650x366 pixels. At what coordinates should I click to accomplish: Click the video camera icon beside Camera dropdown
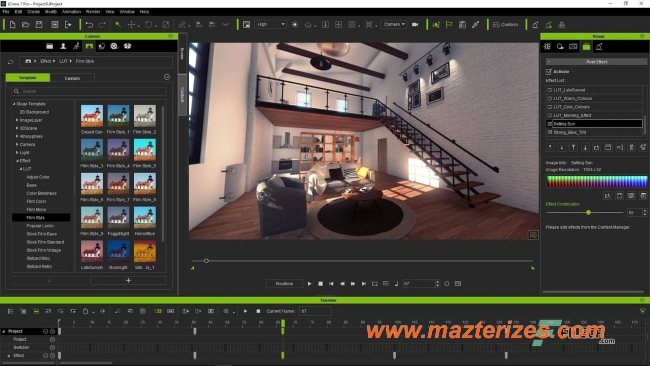[415, 24]
